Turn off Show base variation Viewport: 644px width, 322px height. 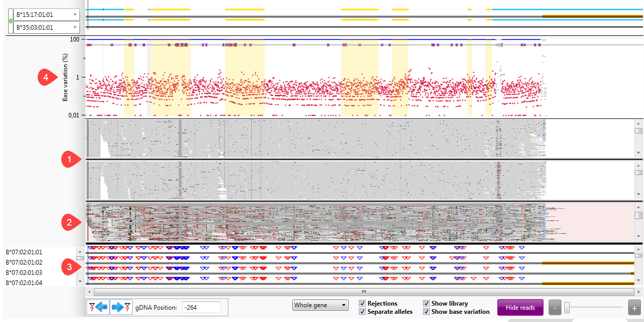pos(426,312)
